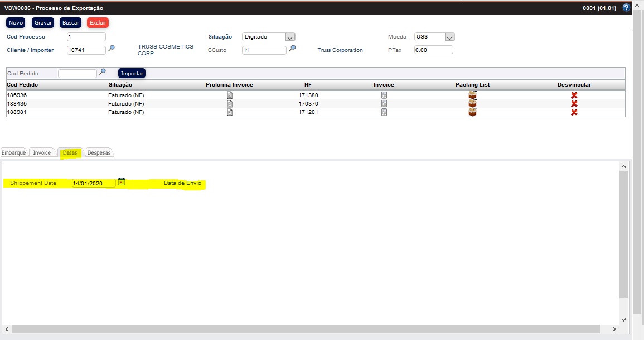644x340 pixels.
Task: Open Packing List for pedido 188435
Action: pyautogui.click(x=472, y=103)
